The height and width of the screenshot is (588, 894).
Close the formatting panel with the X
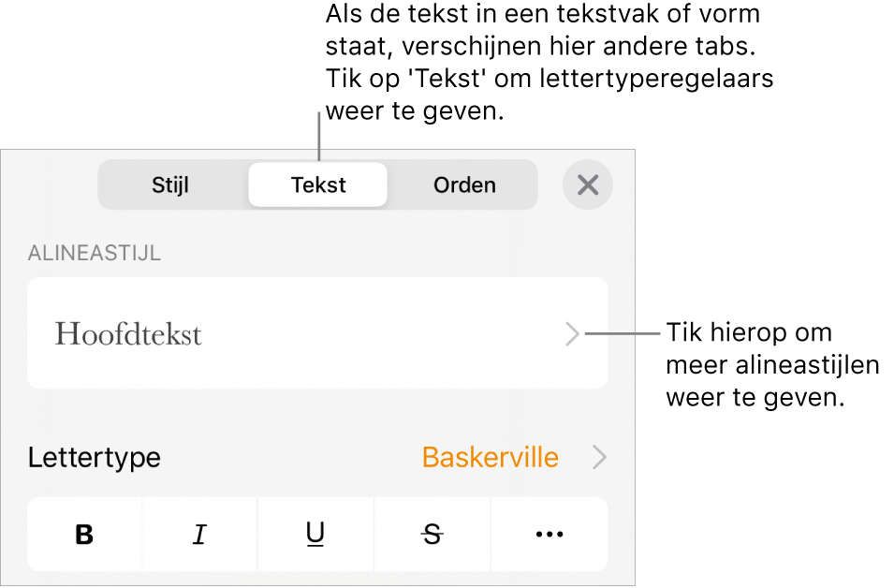pyautogui.click(x=588, y=184)
